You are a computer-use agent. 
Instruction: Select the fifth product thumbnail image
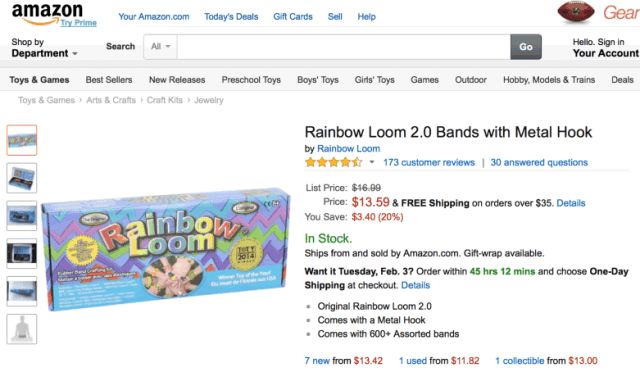[x=22, y=292]
